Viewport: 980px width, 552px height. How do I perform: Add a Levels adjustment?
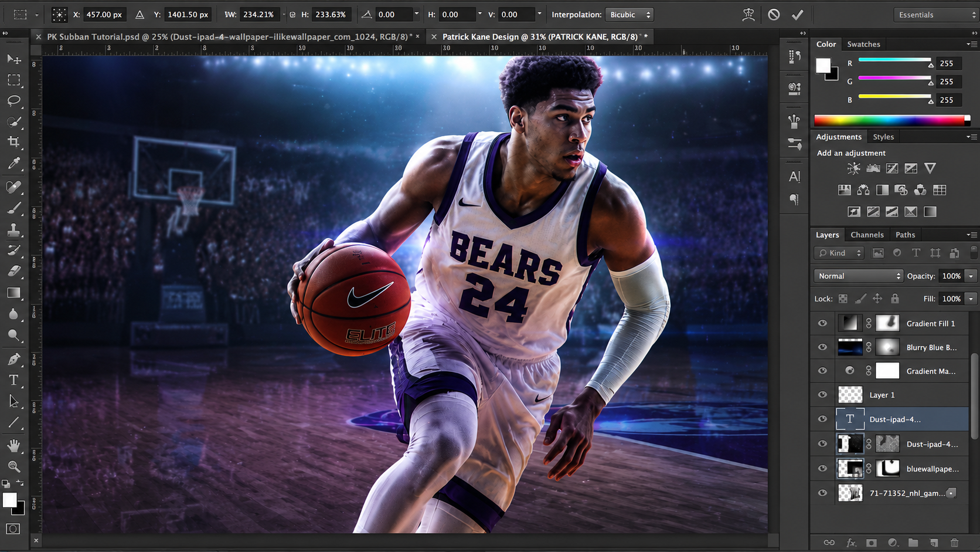[873, 168]
